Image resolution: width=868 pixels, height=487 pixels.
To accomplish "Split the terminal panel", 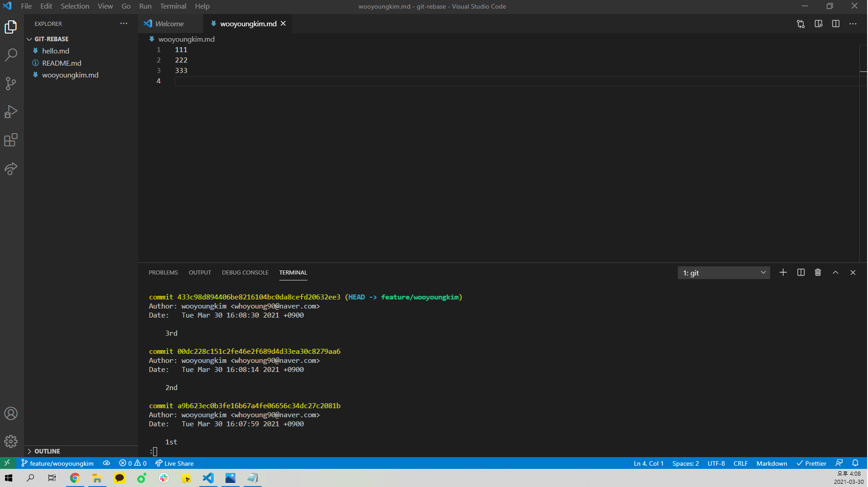I will tap(801, 272).
